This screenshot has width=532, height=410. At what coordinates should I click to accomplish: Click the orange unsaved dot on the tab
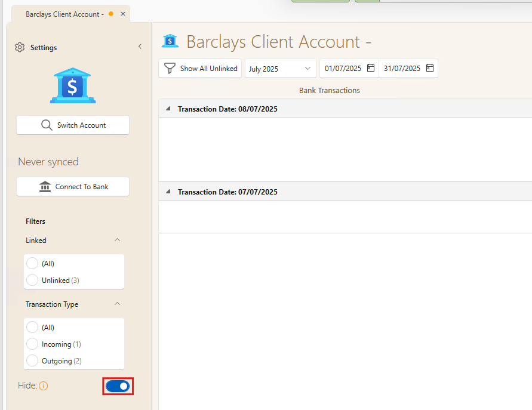point(111,14)
